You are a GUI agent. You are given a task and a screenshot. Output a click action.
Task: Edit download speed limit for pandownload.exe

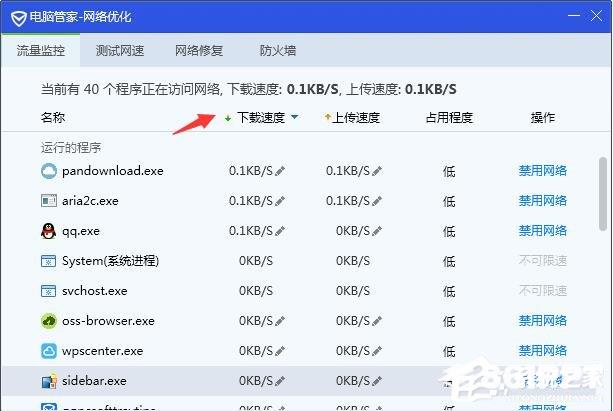tap(280, 171)
